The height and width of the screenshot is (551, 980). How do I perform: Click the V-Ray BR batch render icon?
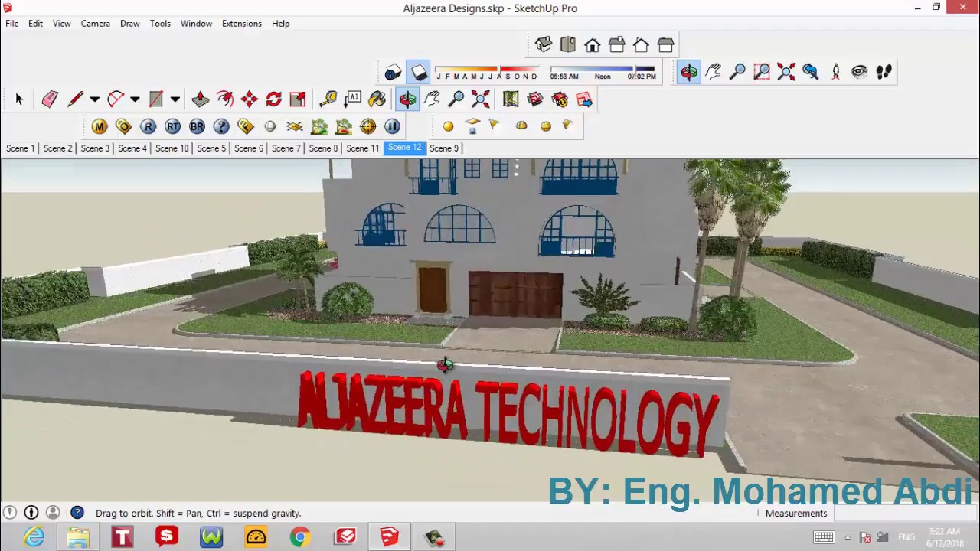coord(197,126)
